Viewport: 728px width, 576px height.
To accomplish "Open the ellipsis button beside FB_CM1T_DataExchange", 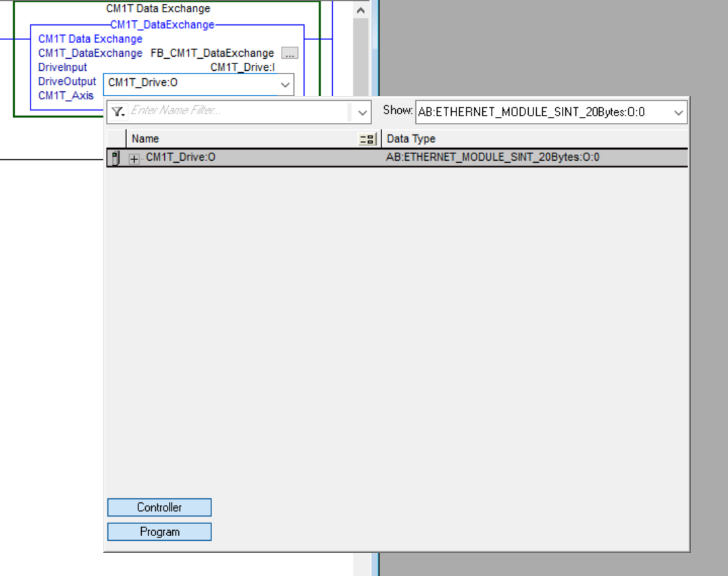I will pyautogui.click(x=290, y=53).
